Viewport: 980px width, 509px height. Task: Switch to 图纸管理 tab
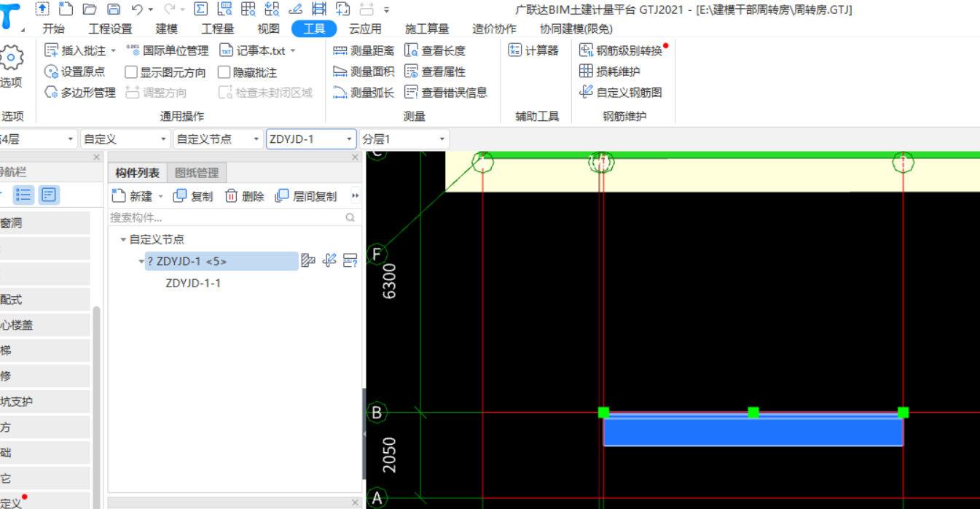click(x=197, y=173)
